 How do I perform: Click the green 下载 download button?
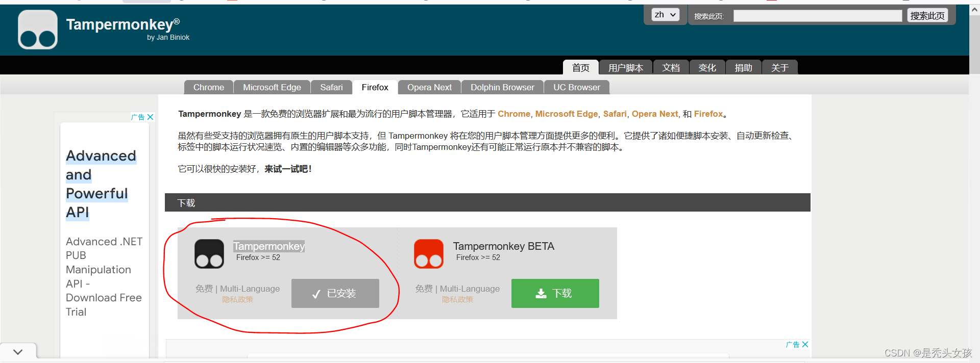click(555, 293)
